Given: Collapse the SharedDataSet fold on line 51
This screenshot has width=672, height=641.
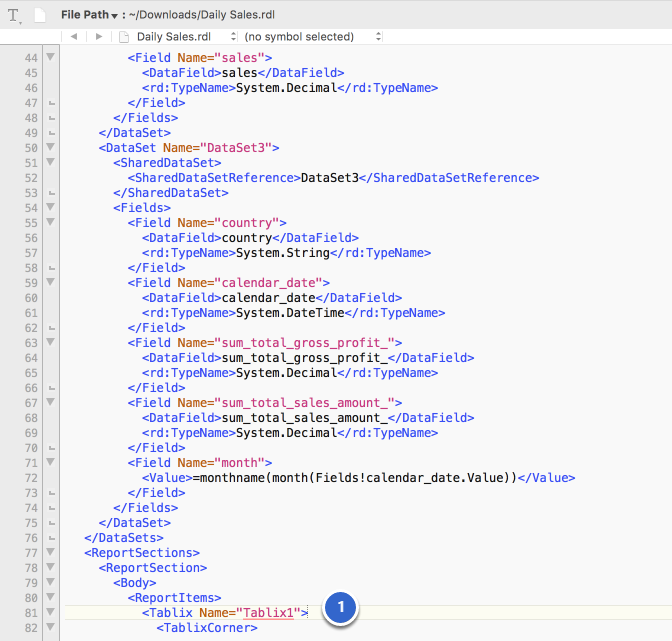Looking at the screenshot, I should 51,162.
